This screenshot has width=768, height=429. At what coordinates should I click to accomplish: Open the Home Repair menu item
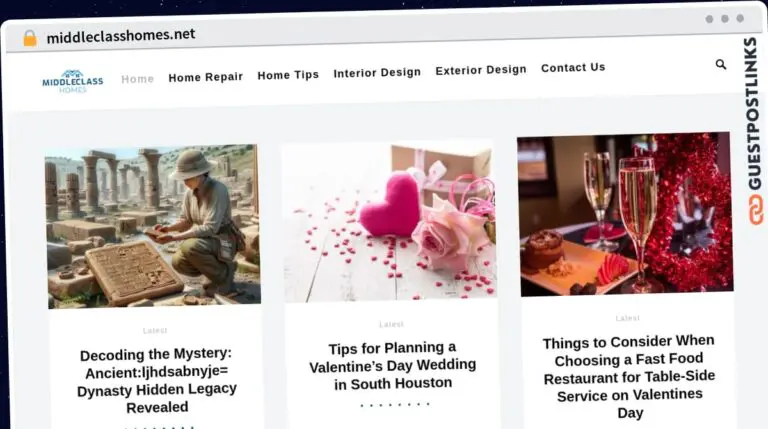pyautogui.click(x=205, y=77)
